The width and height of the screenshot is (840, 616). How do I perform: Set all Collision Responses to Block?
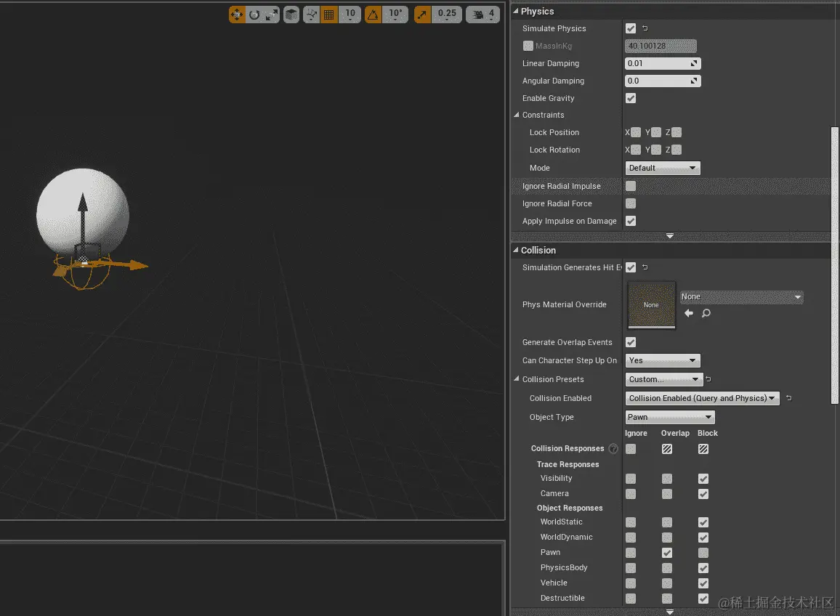click(x=703, y=449)
